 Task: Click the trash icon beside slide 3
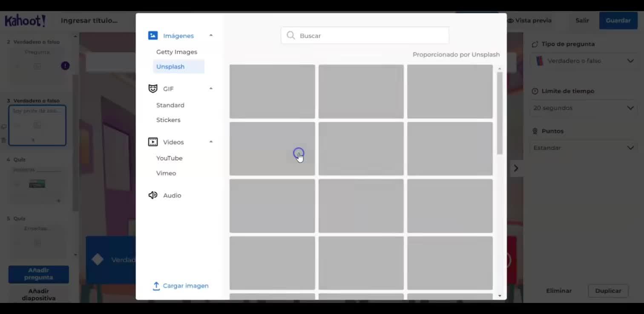pyautogui.click(x=3, y=140)
